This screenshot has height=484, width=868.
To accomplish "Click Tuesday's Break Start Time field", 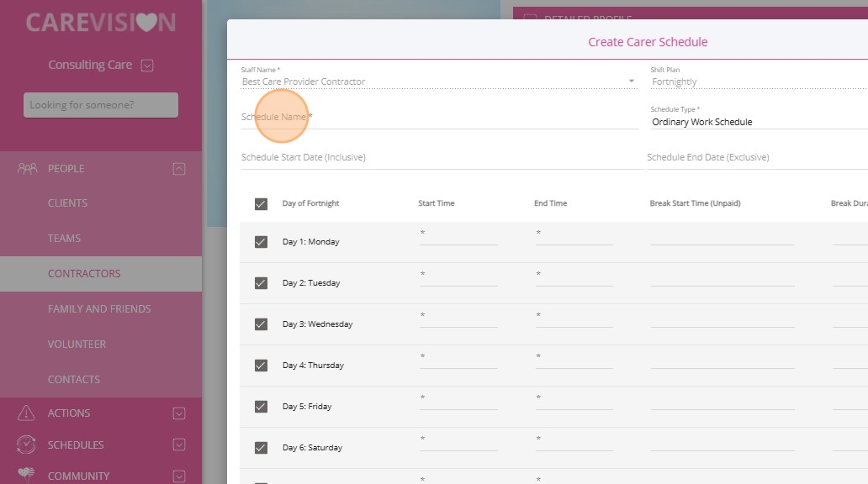I will (x=722, y=277).
